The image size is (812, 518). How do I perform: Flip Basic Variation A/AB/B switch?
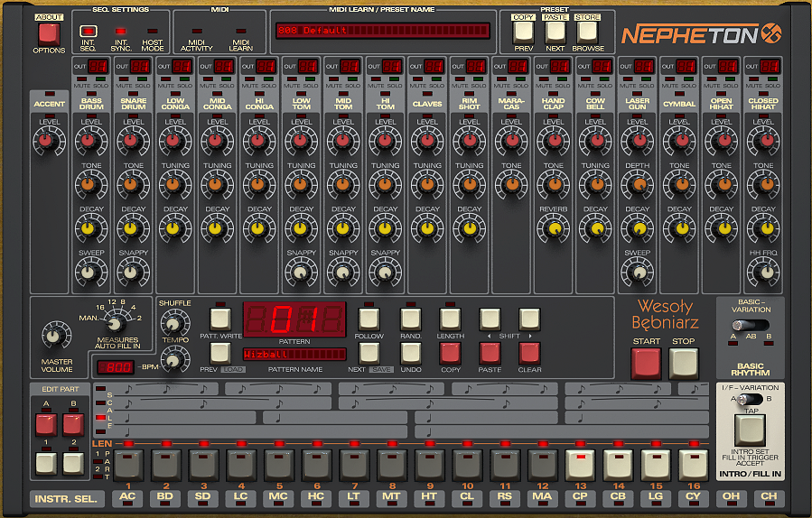751,326
